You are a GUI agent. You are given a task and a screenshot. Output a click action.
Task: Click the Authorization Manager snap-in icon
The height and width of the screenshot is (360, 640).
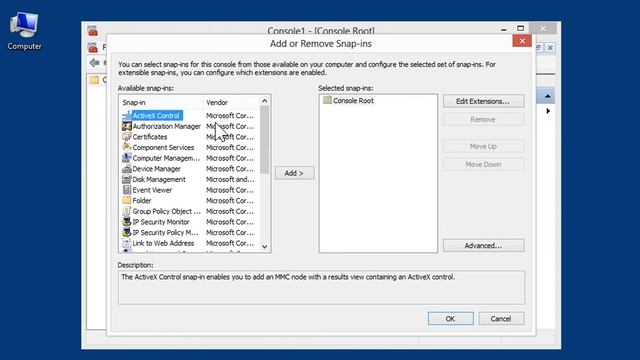click(x=127, y=127)
